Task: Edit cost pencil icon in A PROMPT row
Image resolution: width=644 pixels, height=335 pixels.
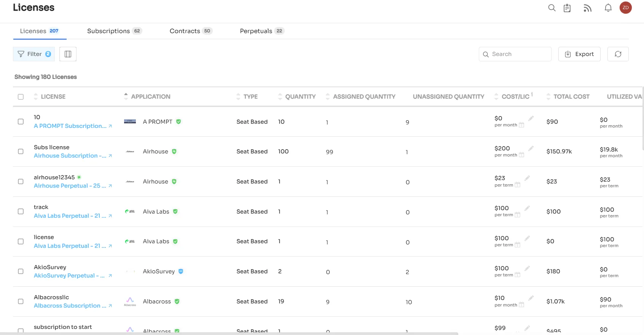Action: [x=531, y=118]
